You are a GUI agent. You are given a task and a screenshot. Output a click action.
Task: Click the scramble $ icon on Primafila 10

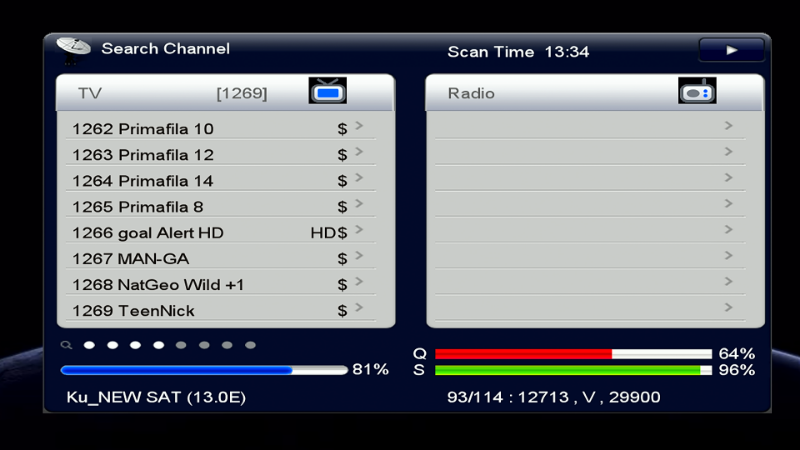coord(342,129)
